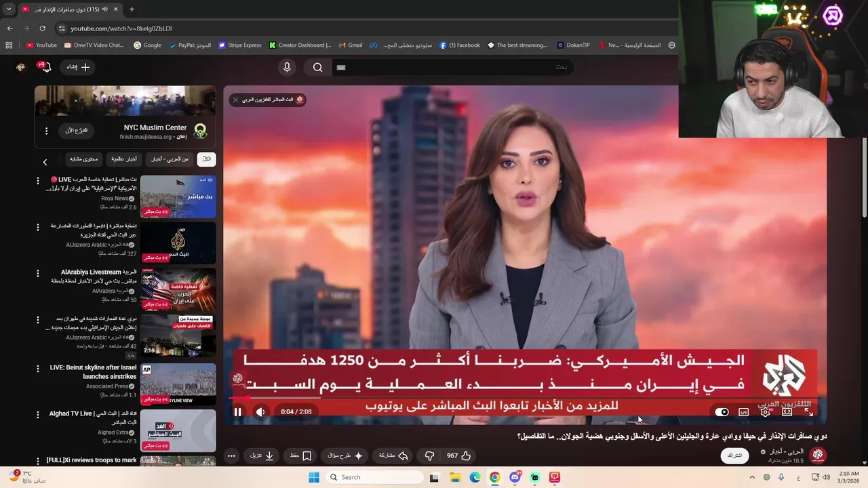Open the 7:16 Tehran explosions video thumbnail
Image resolution: width=868 pixels, height=488 pixels.
(178, 336)
